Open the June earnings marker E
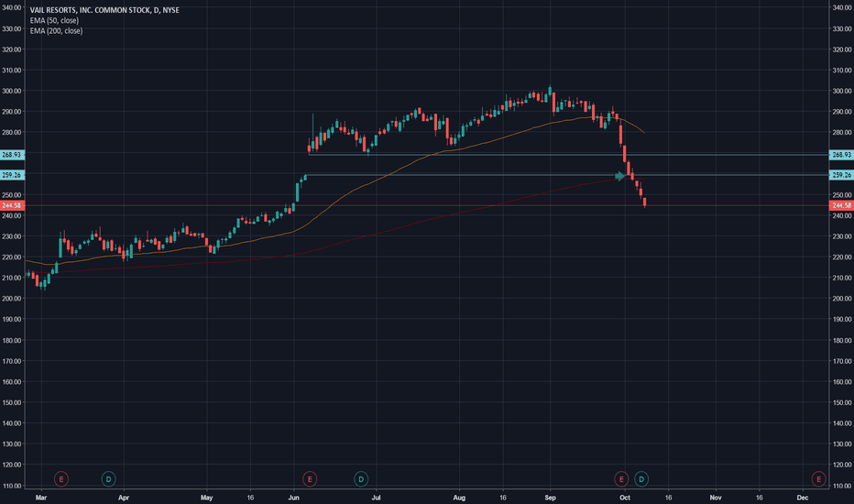854x504 pixels. click(310, 479)
